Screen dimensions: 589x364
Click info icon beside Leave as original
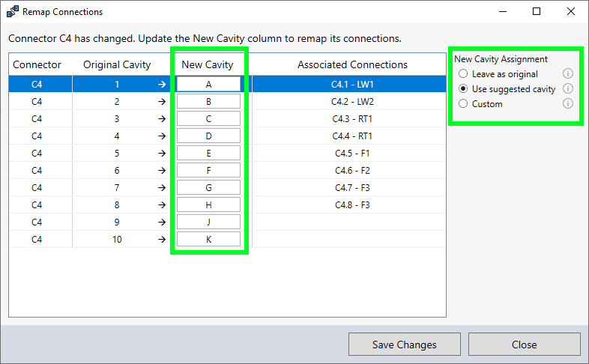point(567,73)
